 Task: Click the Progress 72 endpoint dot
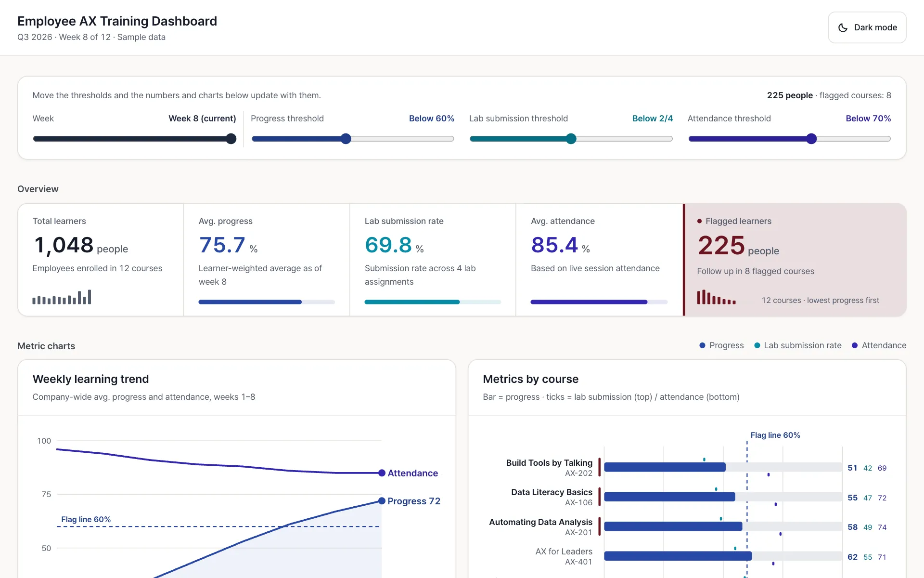click(382, 501)
